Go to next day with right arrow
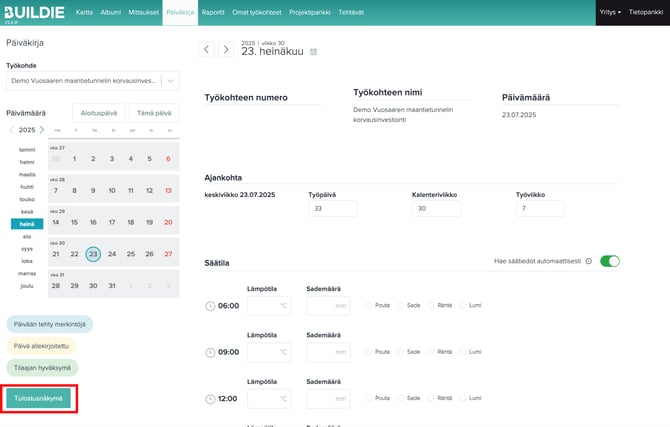The width and height of the screenshot is (670, 427). pyautogui.click(x=226, y=49)
